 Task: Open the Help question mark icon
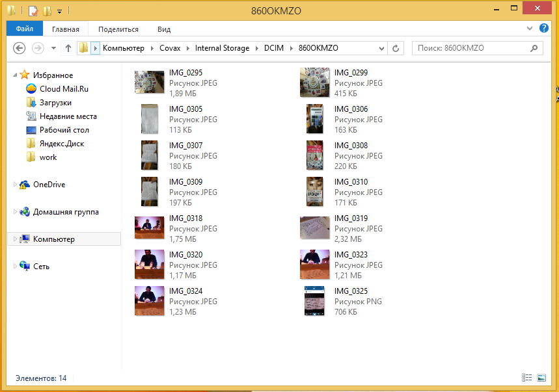tap(543, 28)
